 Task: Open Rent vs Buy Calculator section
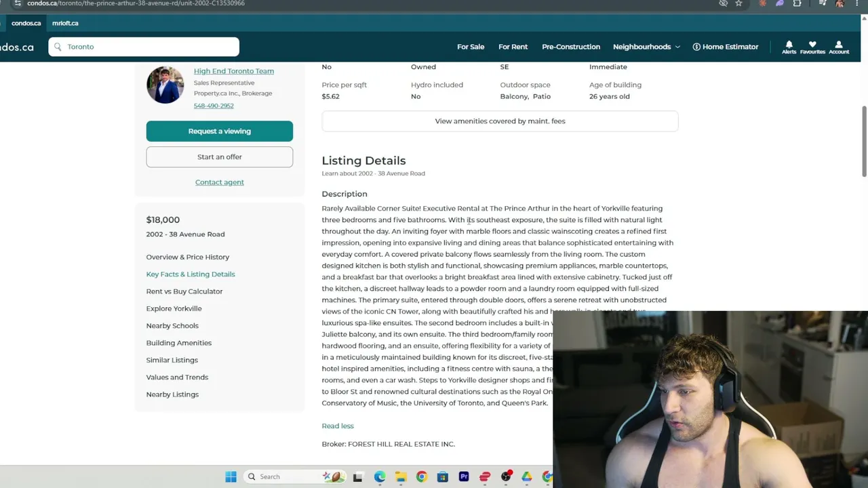click(x=184, y=291)
